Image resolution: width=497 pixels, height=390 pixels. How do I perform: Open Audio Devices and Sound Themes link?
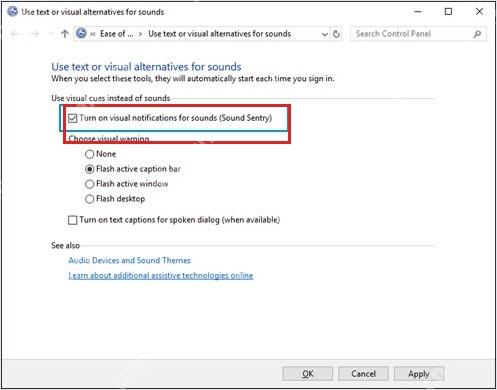point(129,260)
